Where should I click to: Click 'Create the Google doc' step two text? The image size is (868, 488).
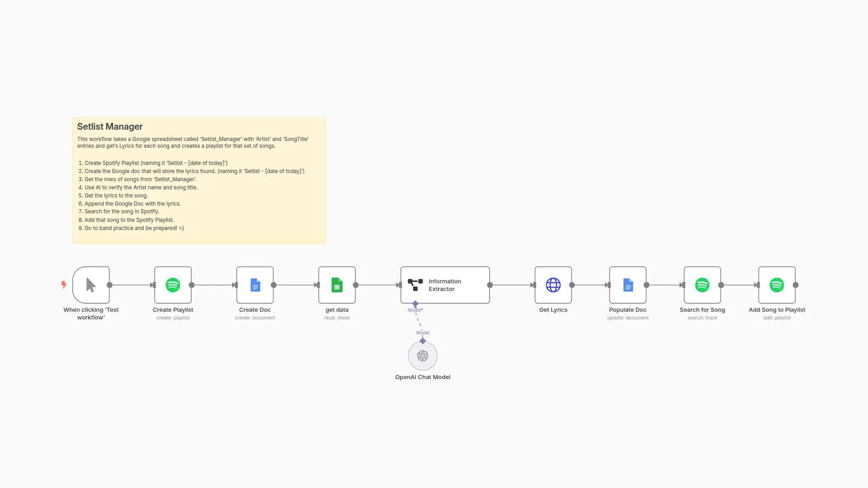tap(194, 171)
